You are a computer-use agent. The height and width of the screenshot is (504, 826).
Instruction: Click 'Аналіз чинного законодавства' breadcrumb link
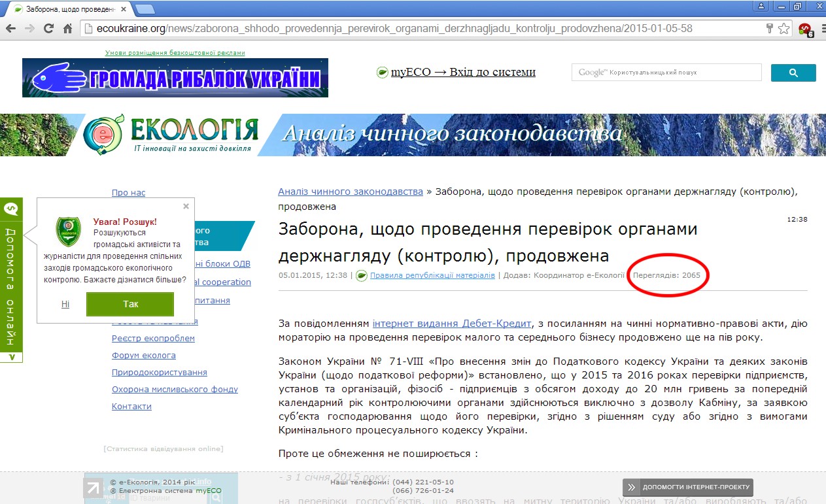(x=351, y=192)
